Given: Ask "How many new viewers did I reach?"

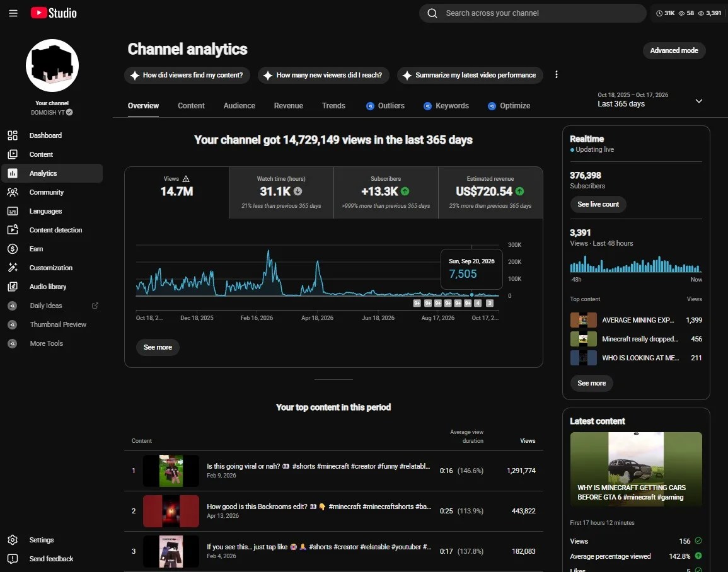Looking at the screenshot, I should pos(323,75).
